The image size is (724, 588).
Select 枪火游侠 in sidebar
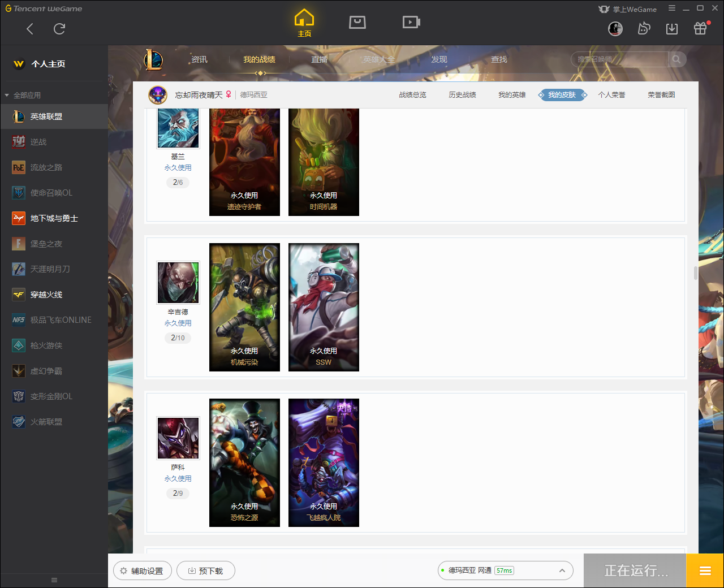(x=54, y=345)
